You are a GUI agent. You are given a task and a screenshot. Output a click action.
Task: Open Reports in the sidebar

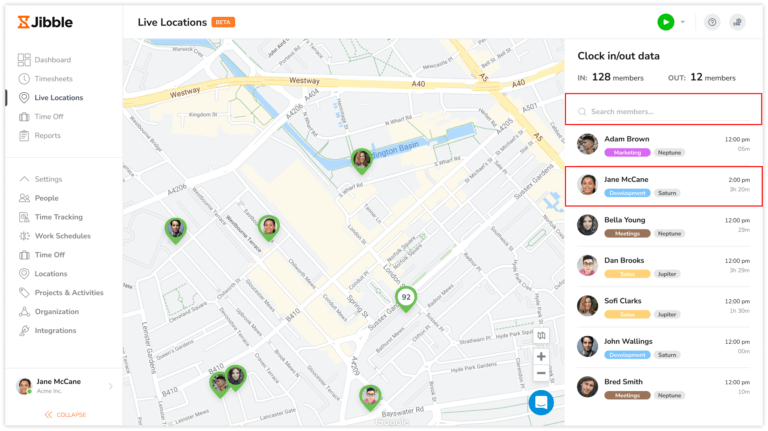pos(48,136)
